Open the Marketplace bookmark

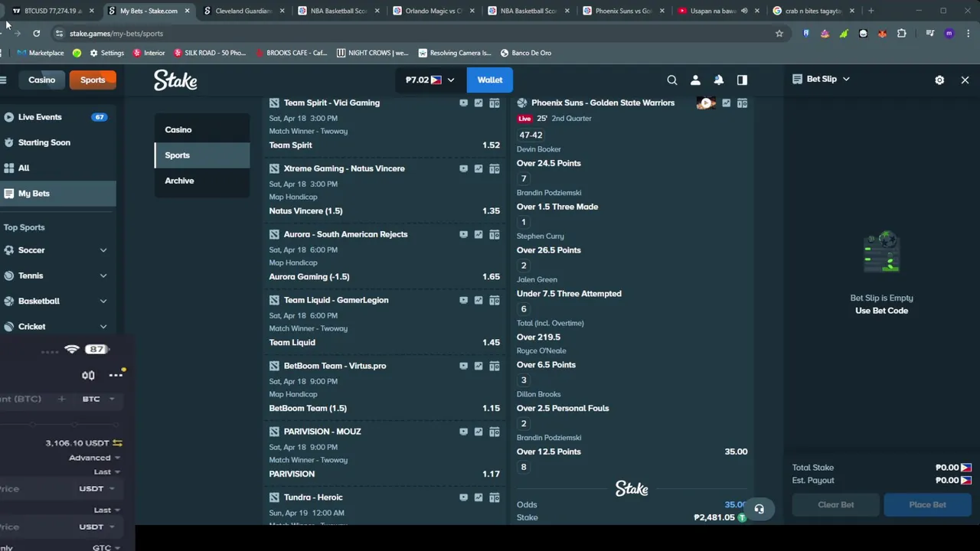41,53
